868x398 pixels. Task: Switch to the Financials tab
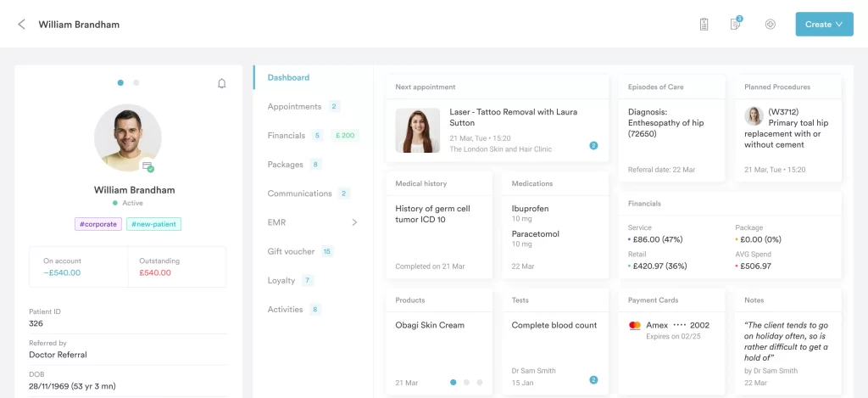tap(287, 136)
